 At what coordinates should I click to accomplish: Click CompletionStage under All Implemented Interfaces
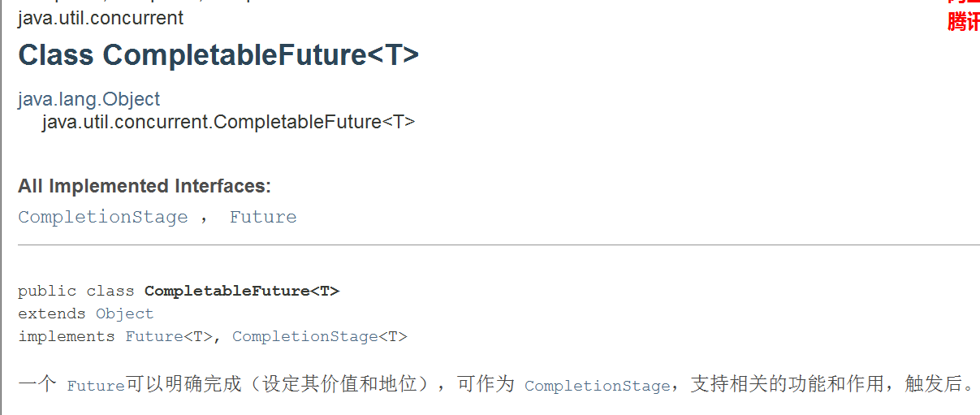point(103,217)
